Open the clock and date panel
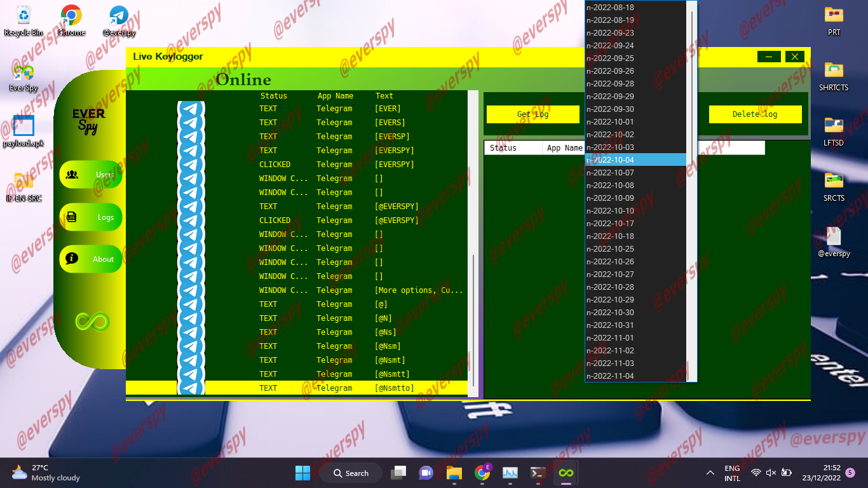The height and width of the screenshot is (488, 868). pyautogui.click(x=822, y=473)
